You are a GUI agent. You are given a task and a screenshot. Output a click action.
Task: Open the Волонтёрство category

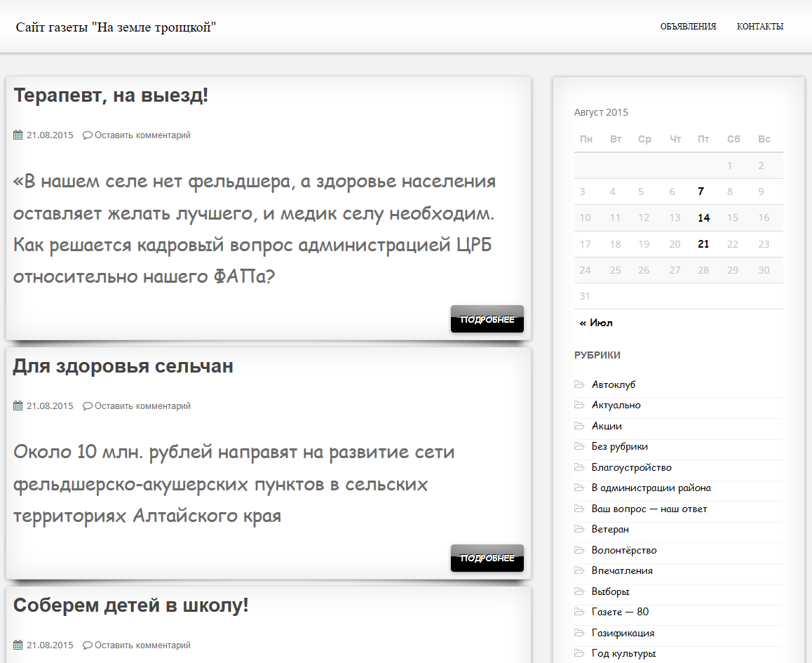click(624, 550)
